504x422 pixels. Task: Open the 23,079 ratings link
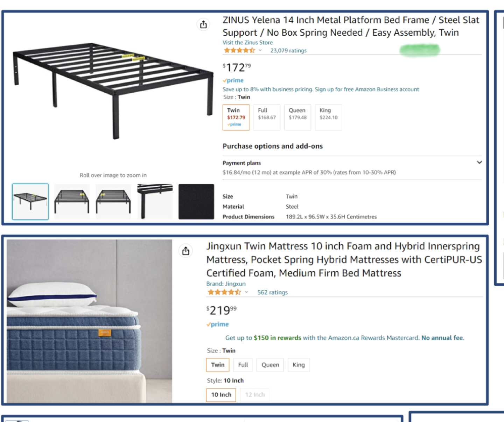[288, 51]
